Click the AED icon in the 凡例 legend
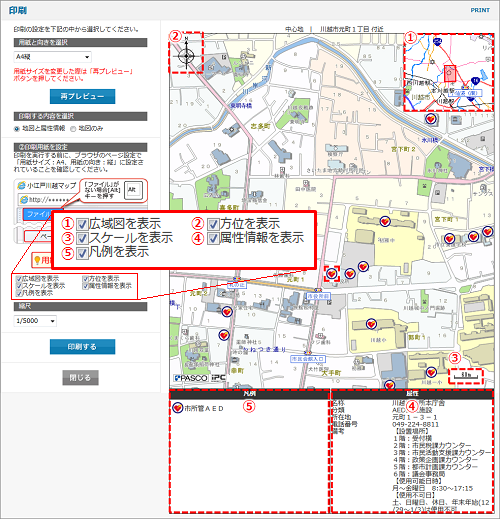The height and width of the screenshot is (519, 500). 178,407
